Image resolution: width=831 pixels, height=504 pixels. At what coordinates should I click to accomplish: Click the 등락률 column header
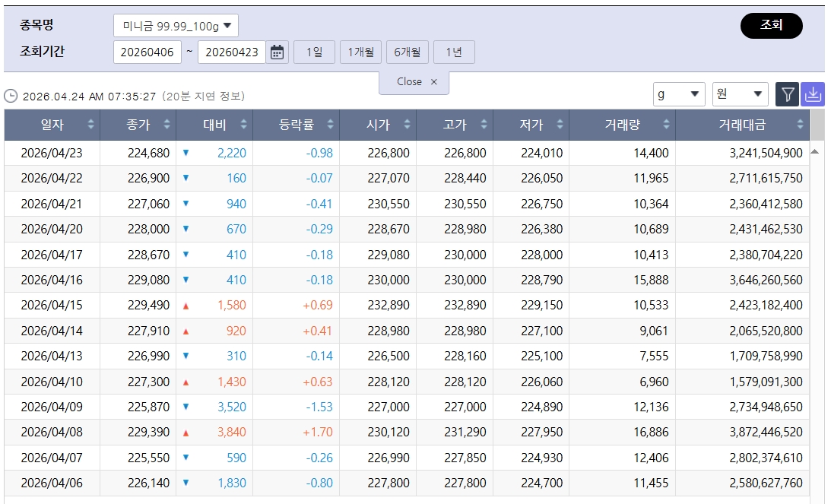point(297,125)
